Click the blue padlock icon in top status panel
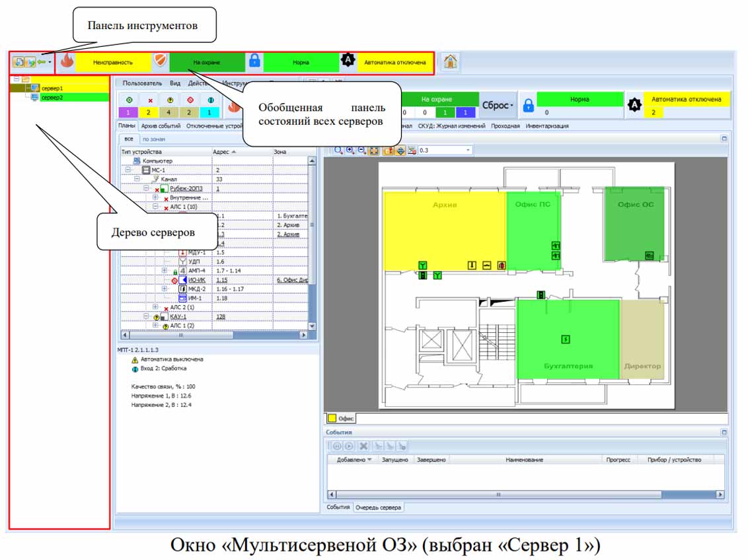The image size is (748, 560). (254, 62)
